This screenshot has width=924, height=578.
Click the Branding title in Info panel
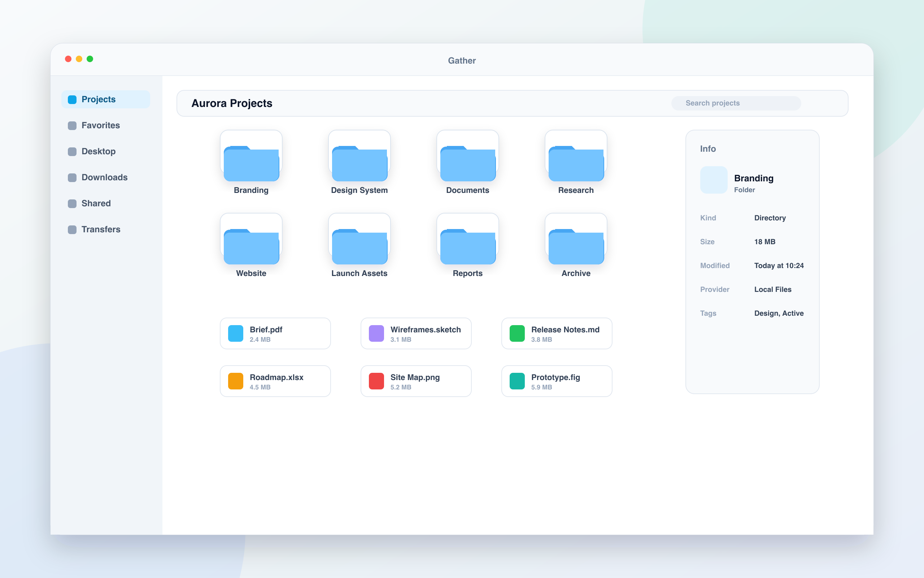point(754,178)
